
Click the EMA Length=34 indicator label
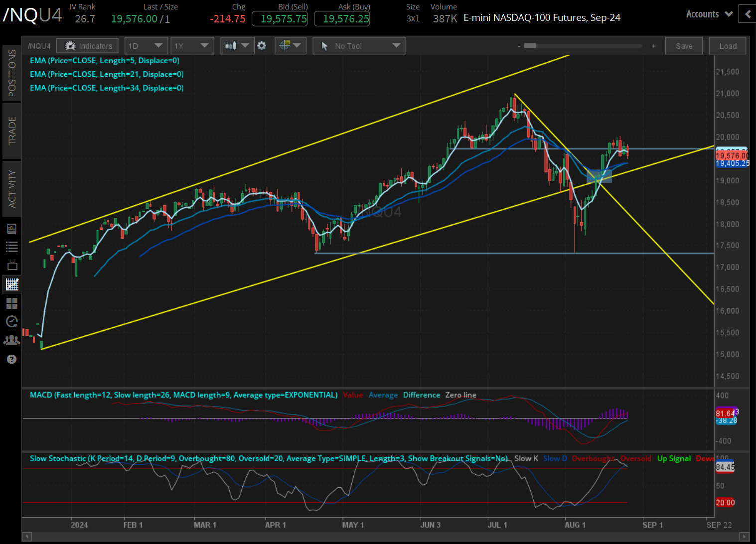107,88
